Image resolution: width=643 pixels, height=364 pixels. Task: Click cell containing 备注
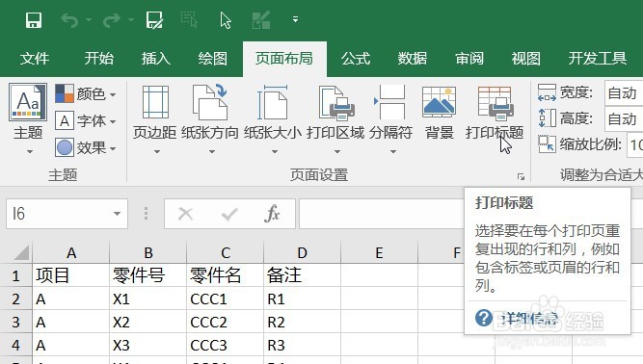[x=303, y=275]
